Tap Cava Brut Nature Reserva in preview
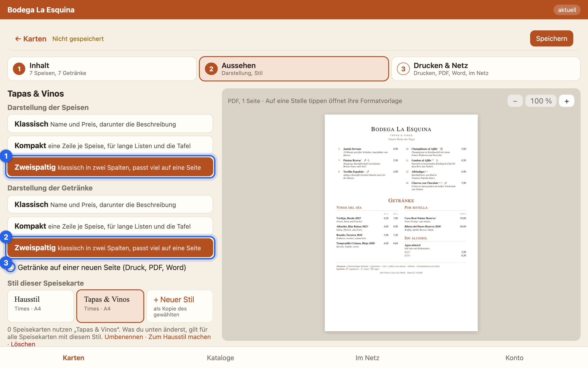Screen dimensions: 588x368 coord(420,218)
